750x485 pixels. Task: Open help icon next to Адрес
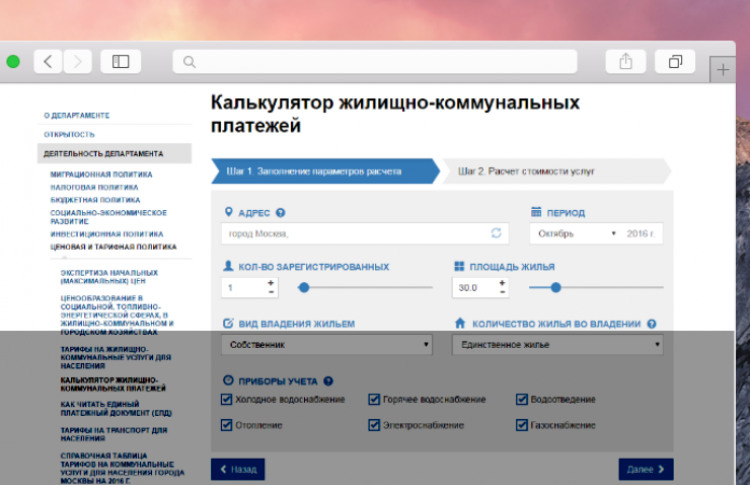click(281, 213)
